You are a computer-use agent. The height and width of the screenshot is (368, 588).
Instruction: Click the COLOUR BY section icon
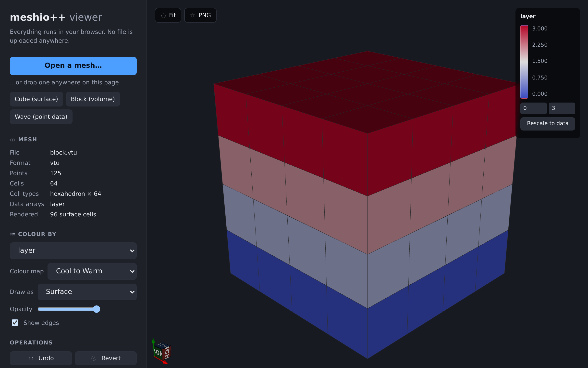[12, 234]
